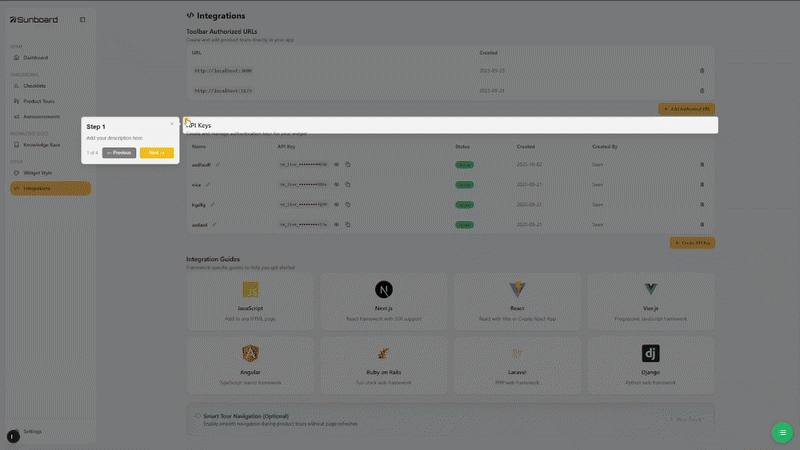
Task: Click the Previous button in tour popup
Action: click(119, 153)
